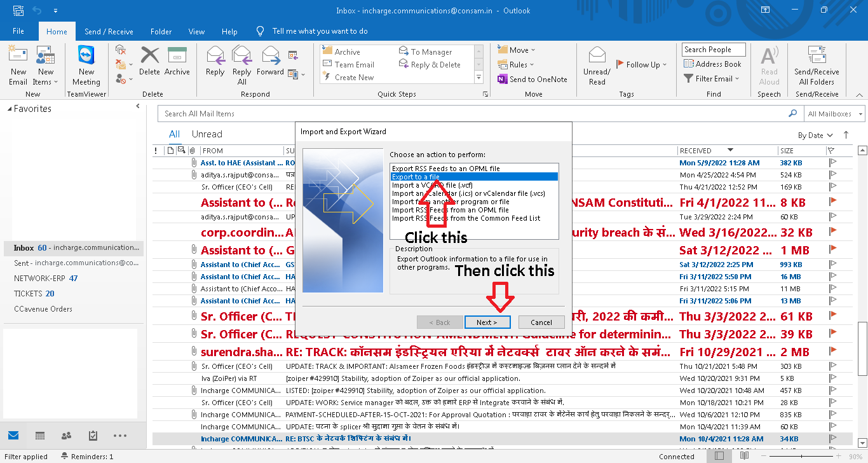Open Tasks from the navigation bar
Image resolution: width=868 pixels, height=463 pixels.
(93, 436)
